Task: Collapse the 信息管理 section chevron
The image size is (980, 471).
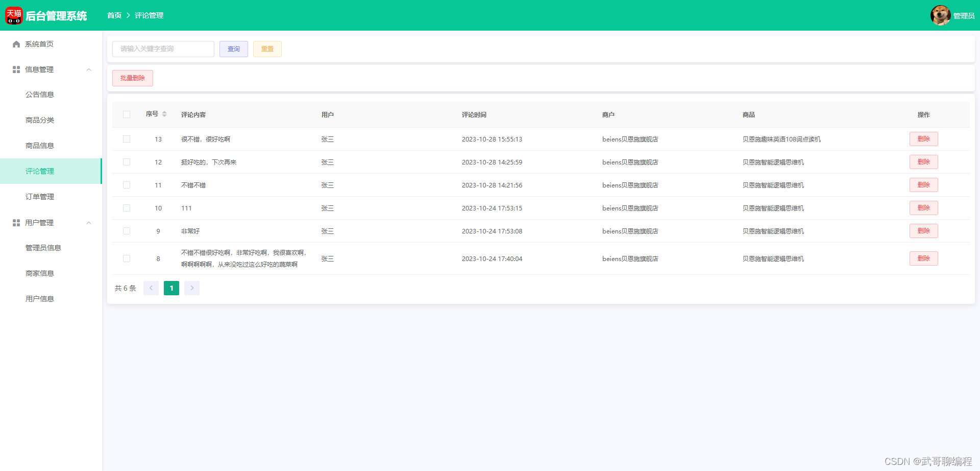Action: 89,69
